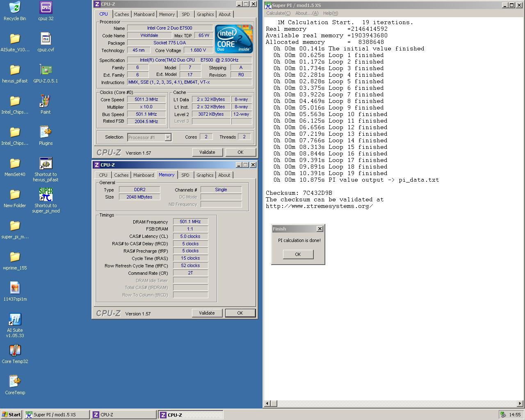Viewport: 525px width, 420px height.
Task: Switch to Caches tab in top CPU-Z
Action: coord(121,14)
